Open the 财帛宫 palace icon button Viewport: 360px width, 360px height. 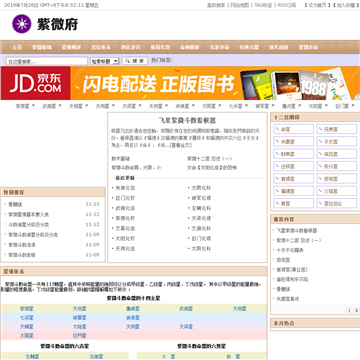click(294, 154)
